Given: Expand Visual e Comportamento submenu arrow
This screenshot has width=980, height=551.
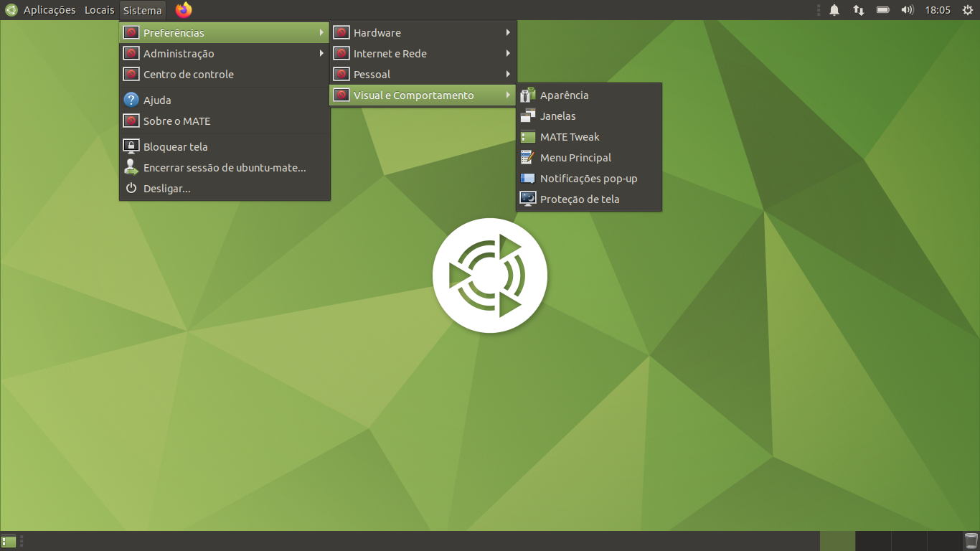Looking at the screenshot, I should click(508, 95).
